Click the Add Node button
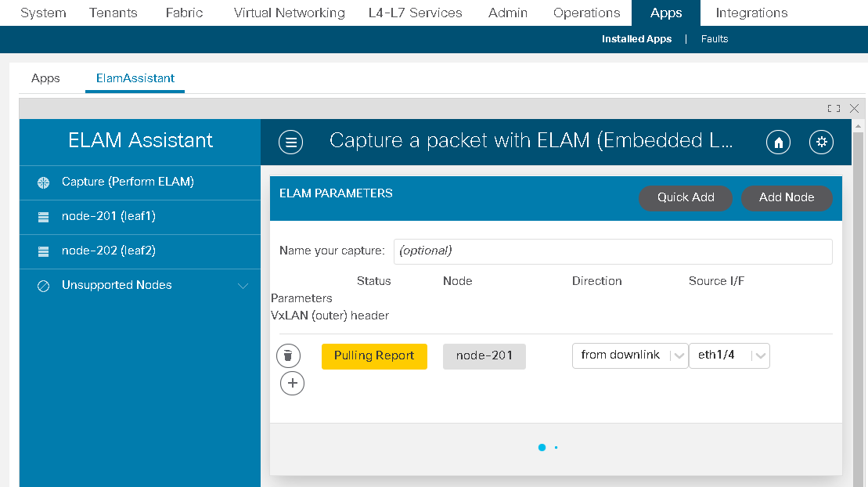868x487 pixels. 787,198
